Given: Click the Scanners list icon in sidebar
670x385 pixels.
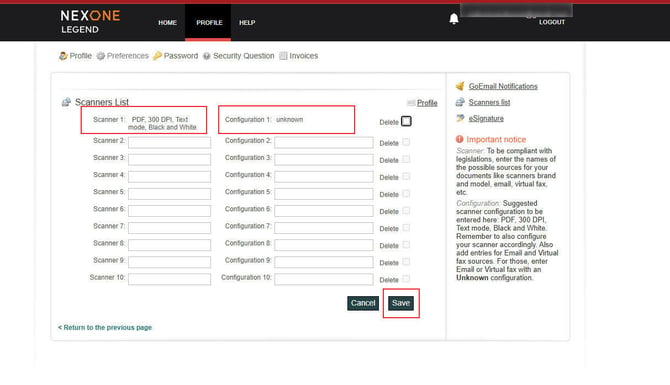Looking at the screenshot, I should [460, 102].
